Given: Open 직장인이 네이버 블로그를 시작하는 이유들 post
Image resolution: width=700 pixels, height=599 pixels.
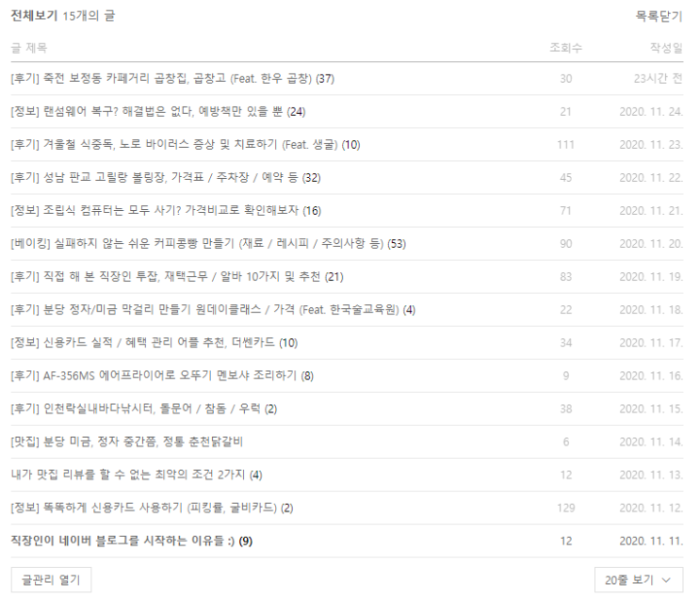Looking at the screenshot, I should [131, 541].
